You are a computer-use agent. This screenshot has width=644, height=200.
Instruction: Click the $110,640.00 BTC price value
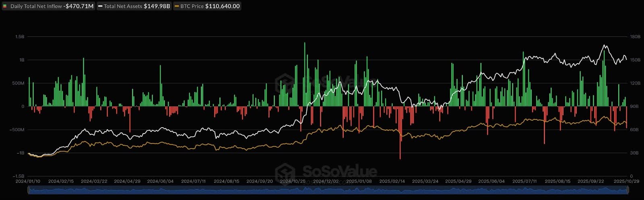point(222,6)
